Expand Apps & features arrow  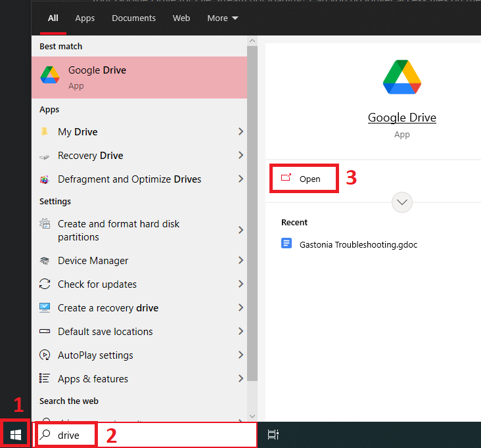coord(240,378)
